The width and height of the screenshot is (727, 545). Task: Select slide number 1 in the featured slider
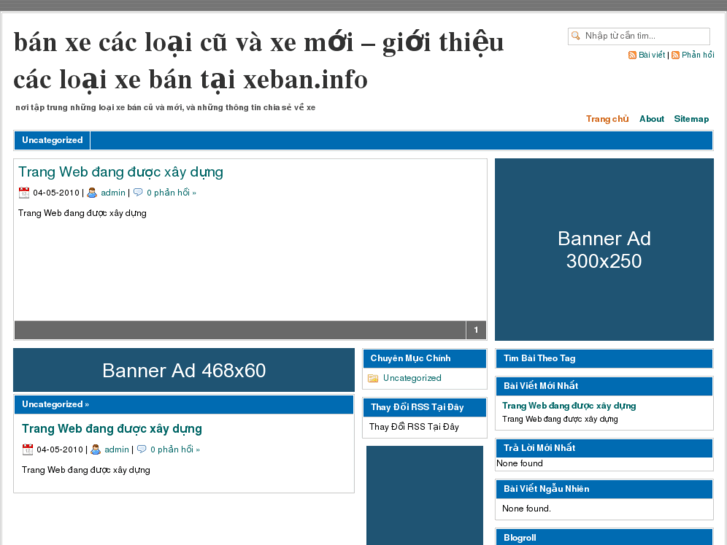point(476,330)
